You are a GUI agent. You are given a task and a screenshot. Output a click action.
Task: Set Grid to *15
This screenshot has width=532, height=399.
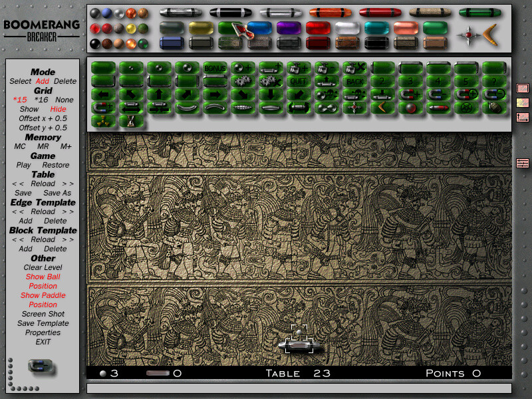(20, 100)
